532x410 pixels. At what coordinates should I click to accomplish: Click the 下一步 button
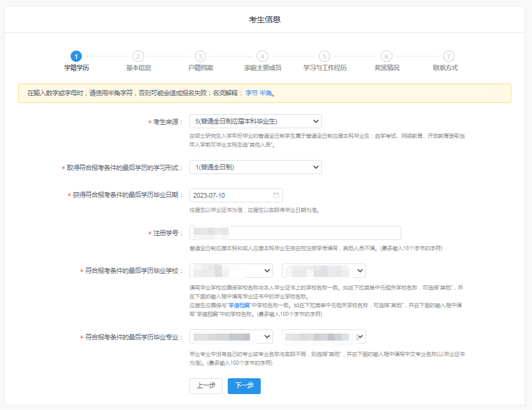[244, 386]
